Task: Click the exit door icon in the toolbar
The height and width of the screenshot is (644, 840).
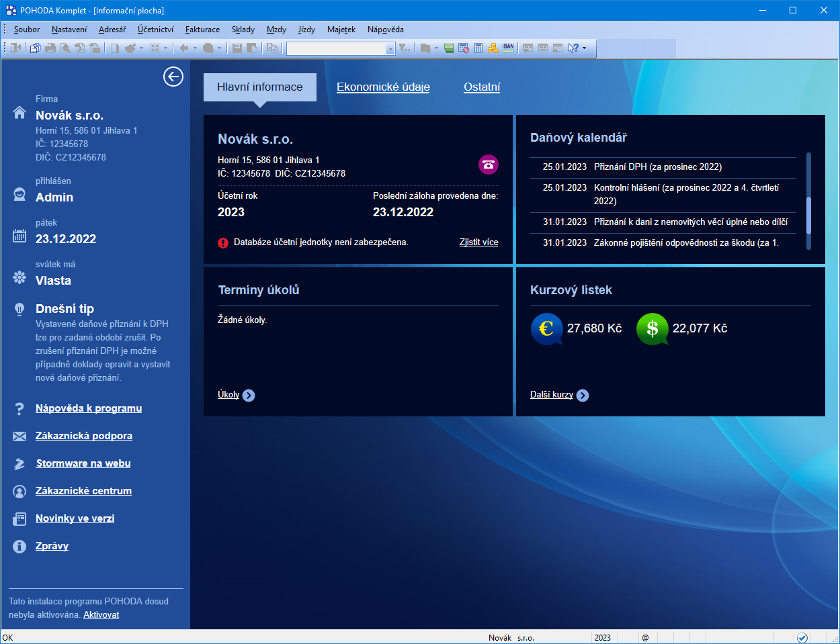Action: [16, 48]
